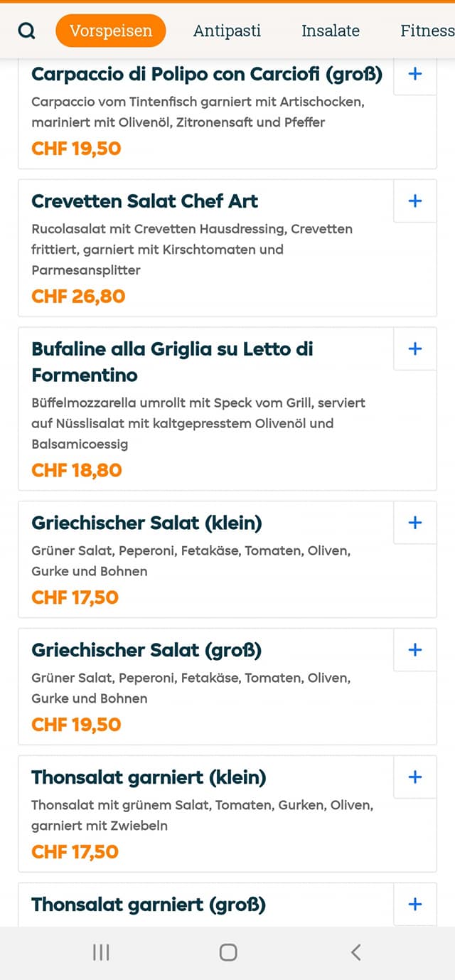The image size is (455, 980).
Task: Open Thonsalat garniert (klein) description text
Action: click(x=203, y=816)
